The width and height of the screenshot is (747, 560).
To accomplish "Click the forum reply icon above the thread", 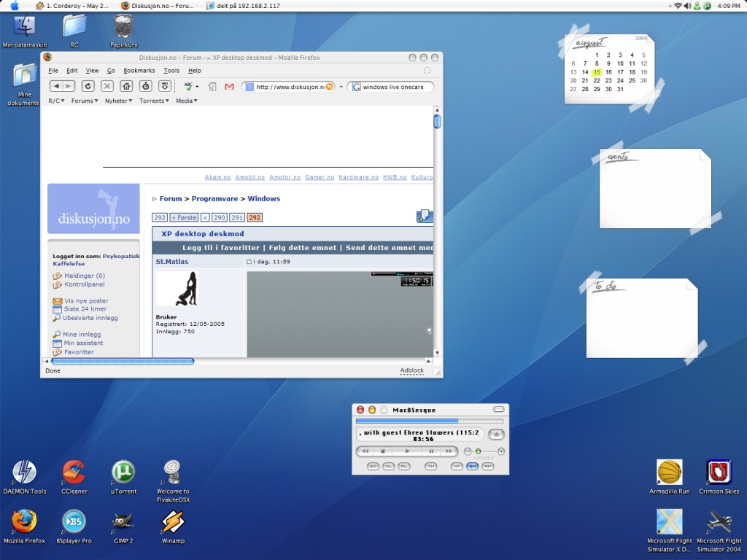I will 425,216.
